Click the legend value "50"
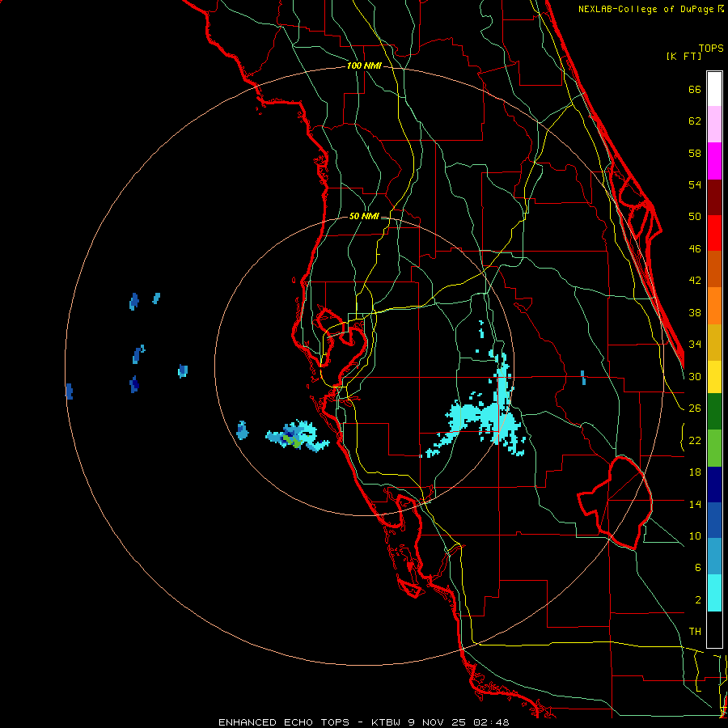 [x=695, y=216]
